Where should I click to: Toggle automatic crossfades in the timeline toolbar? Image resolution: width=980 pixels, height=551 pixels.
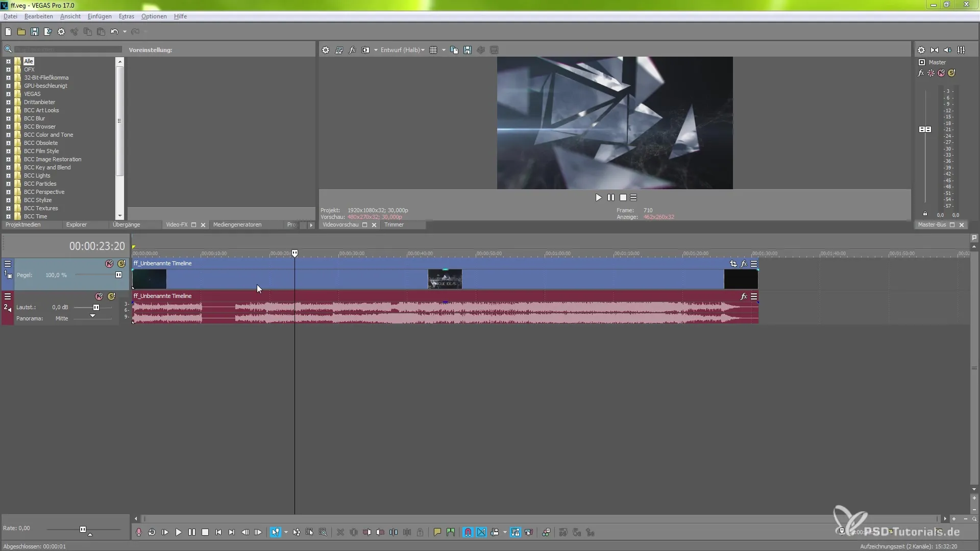[481, 532]
